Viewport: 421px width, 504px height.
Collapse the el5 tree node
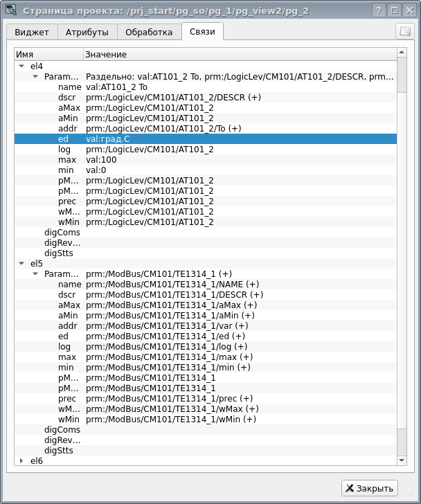pyautogui.click(x=21, y=264)
